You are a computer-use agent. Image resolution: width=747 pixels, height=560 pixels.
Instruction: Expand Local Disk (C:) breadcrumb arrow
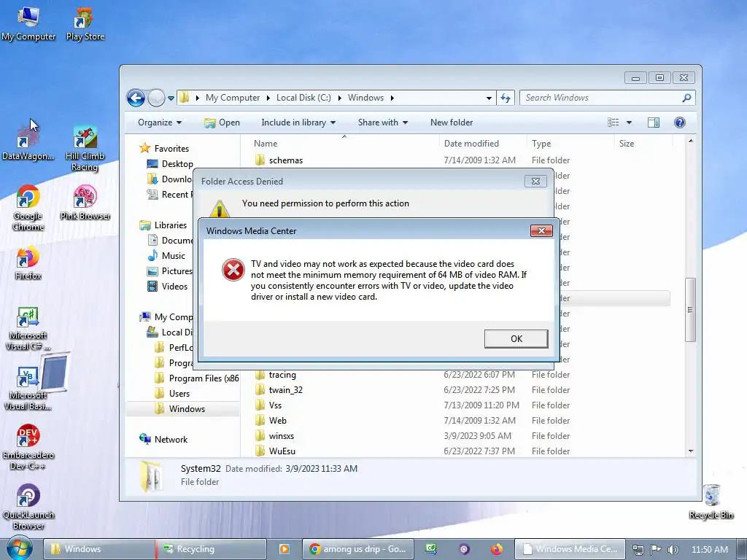340,98
